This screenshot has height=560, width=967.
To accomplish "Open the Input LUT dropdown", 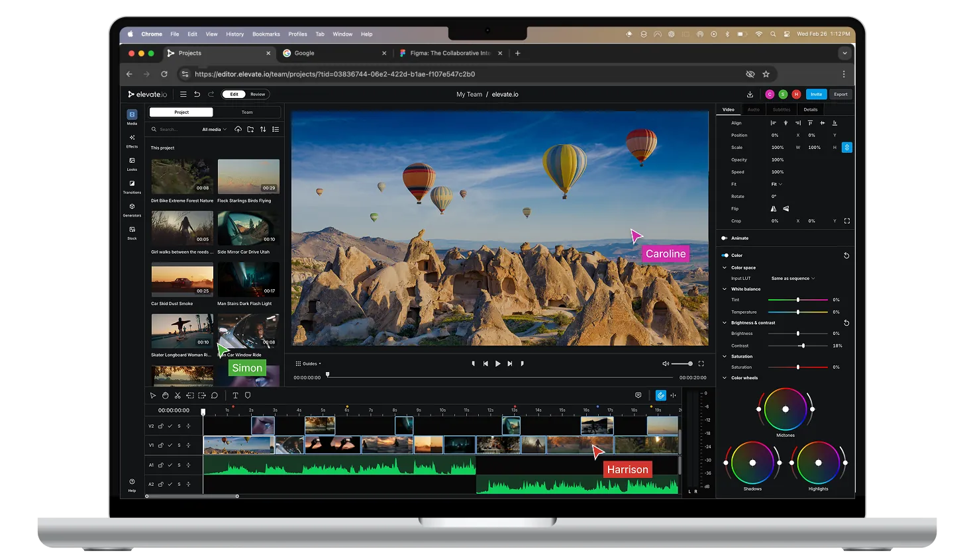I will [x=793, y=279].
